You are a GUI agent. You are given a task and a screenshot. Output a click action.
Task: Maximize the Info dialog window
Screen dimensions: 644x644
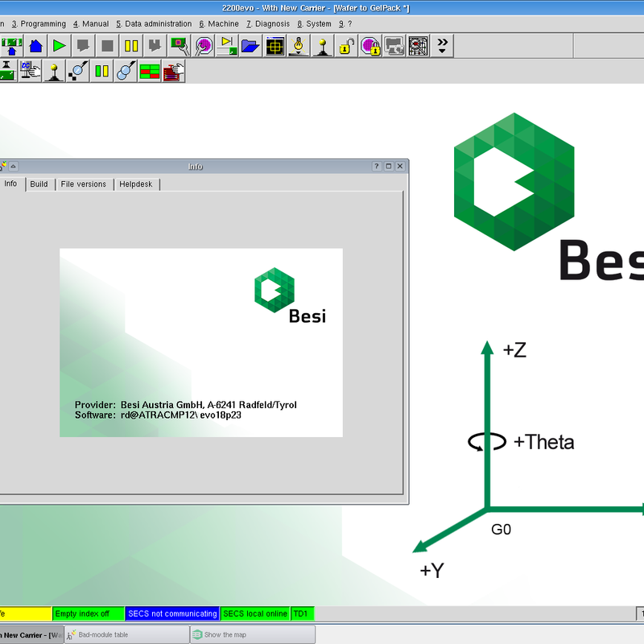click(389, 167)
